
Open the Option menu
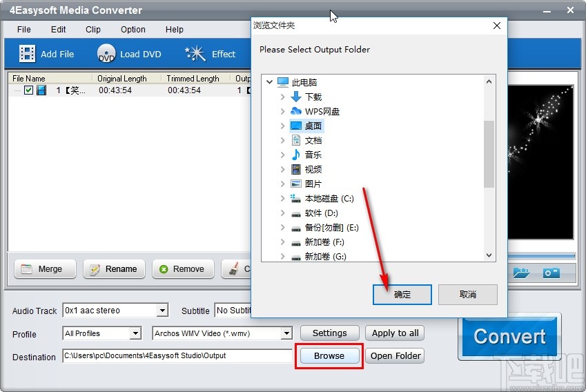click(133, 30)
